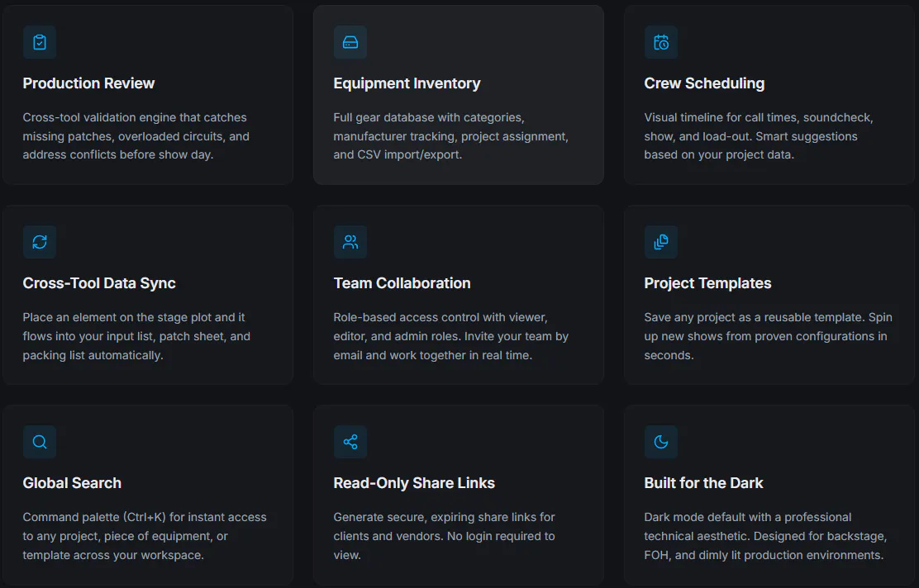
Task: Click the Equipment Inventory description about CSV import/export
Action: point(450,136)
